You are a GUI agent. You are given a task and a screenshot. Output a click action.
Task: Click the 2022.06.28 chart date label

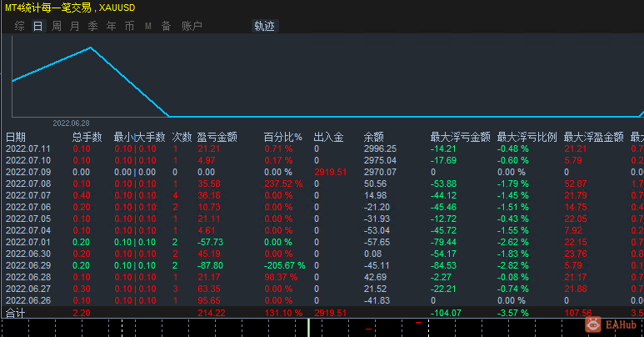pos(71,123)
